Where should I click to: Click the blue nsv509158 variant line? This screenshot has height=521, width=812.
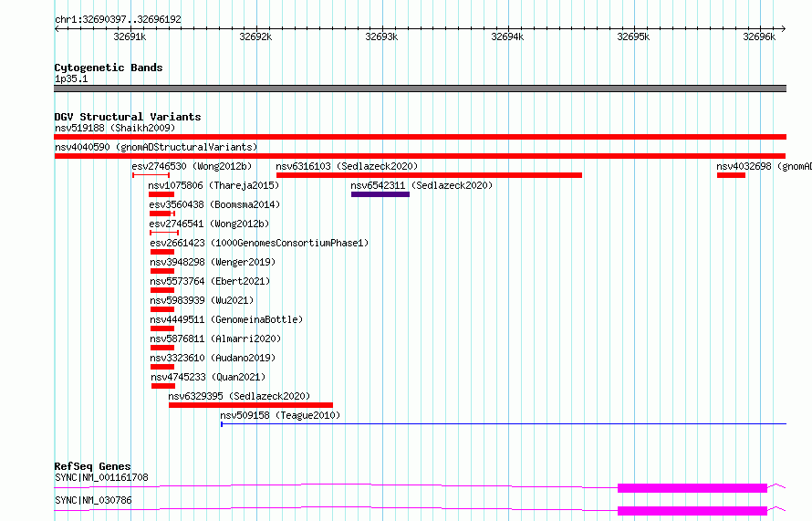(x=504, y=424)
